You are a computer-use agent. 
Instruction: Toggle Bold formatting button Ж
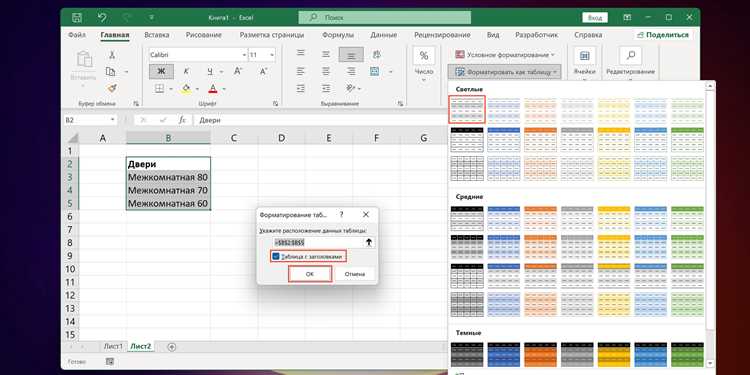point(161,71)
